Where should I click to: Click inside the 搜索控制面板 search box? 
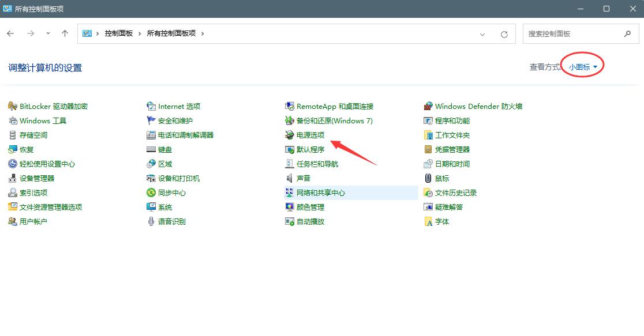tap(571, 33)
